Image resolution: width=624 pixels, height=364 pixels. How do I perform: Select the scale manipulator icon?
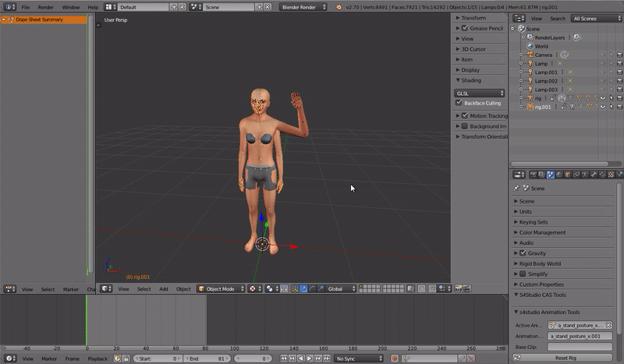pos(321,289)
